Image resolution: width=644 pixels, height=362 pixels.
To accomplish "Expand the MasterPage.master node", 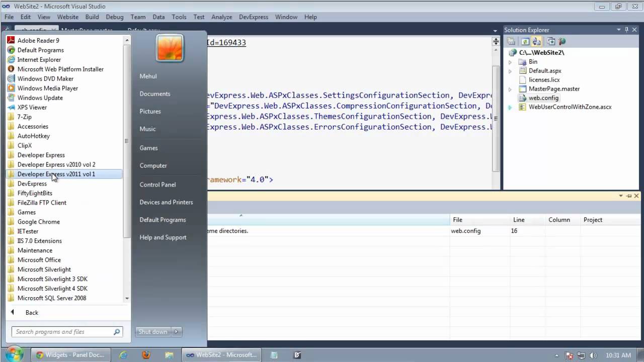I will click(510, 89).
